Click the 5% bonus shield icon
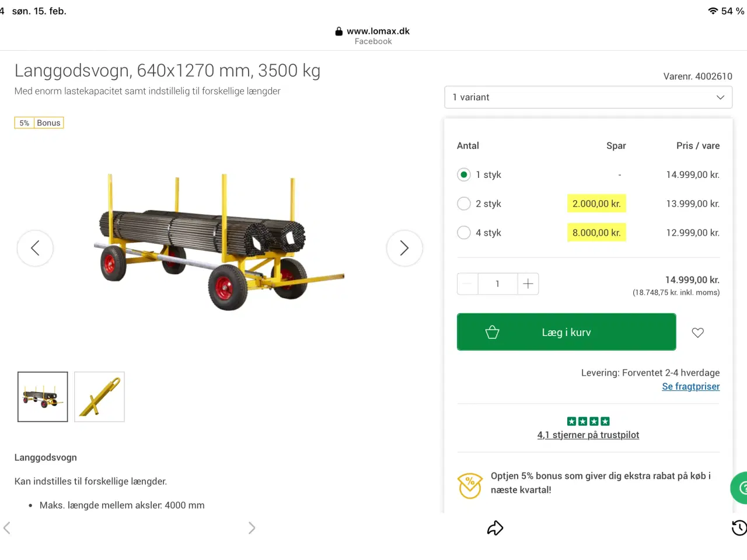The width and height of the screenshot is (747, 560). [470, 485]
